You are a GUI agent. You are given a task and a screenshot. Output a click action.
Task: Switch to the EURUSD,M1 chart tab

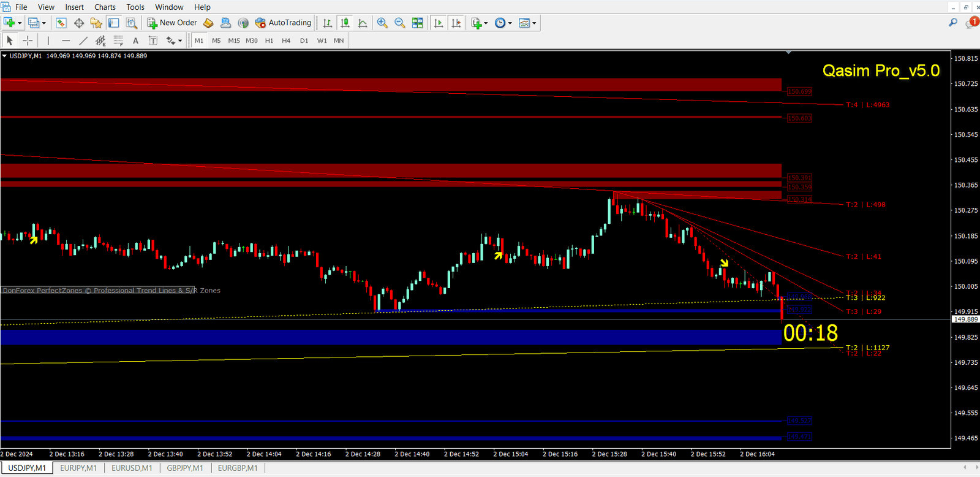(x=132, y=468)
